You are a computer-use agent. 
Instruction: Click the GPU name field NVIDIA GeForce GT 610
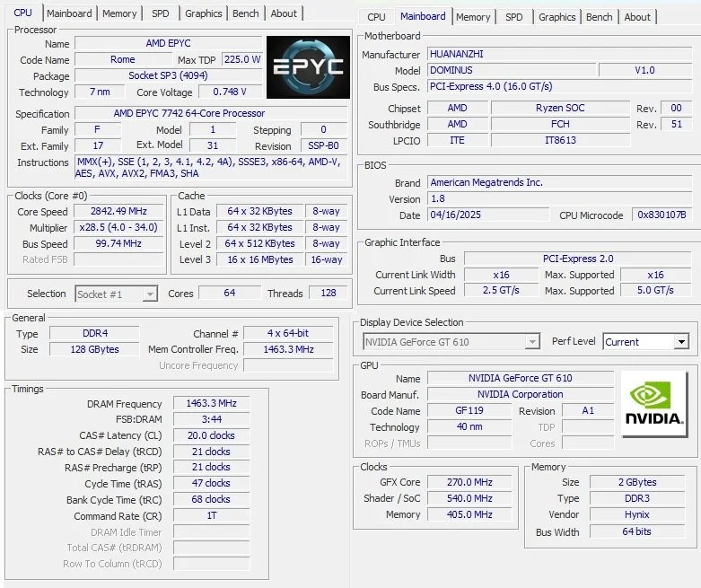(521, 378)
